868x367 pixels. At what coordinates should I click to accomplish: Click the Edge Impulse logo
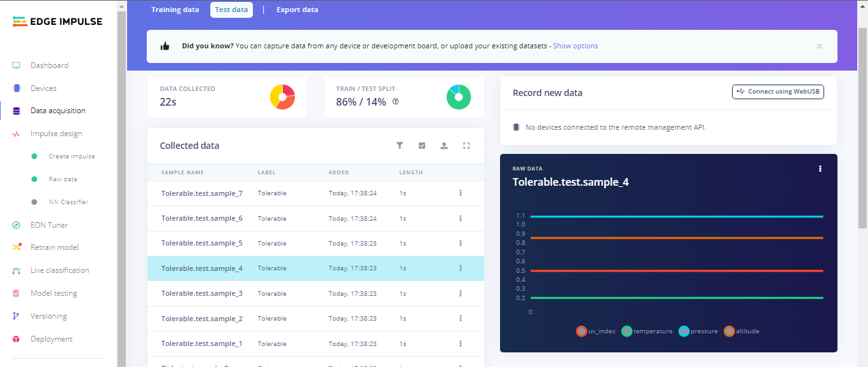tap(57, 21)
